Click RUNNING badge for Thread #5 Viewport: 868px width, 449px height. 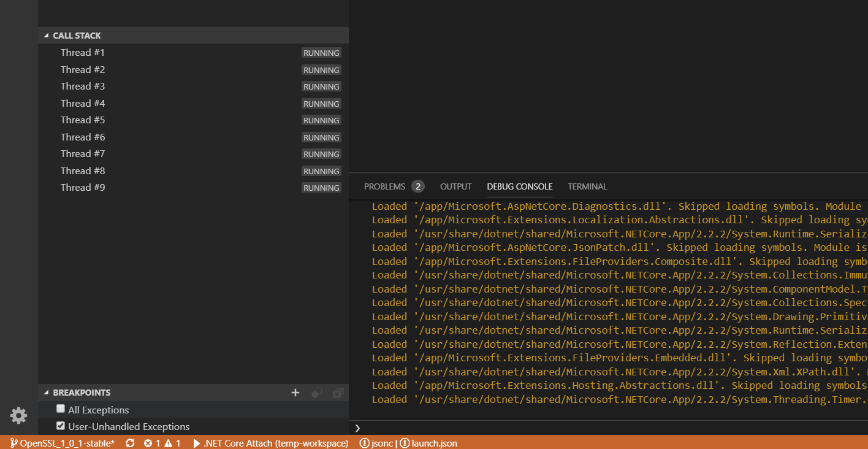point(321,121)
